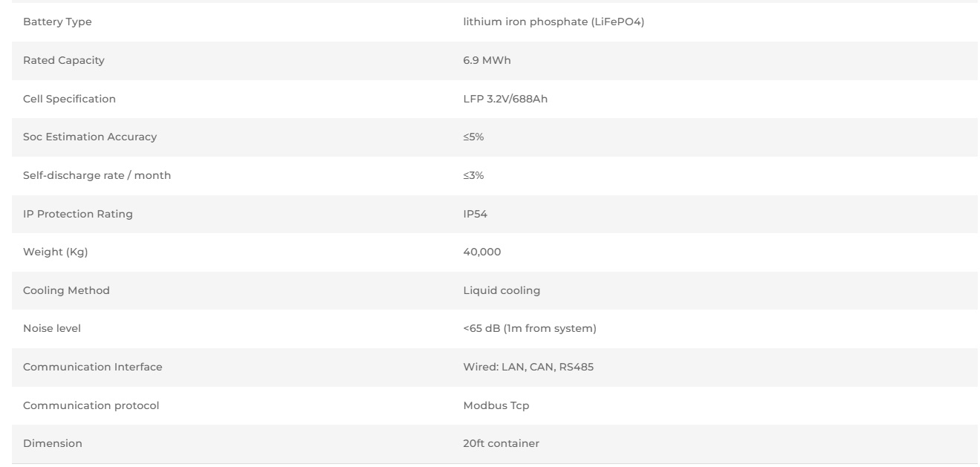Select the 20ft container dimension value
The image size is (980, 467).
pyautogui.click(x=501, y=444)
